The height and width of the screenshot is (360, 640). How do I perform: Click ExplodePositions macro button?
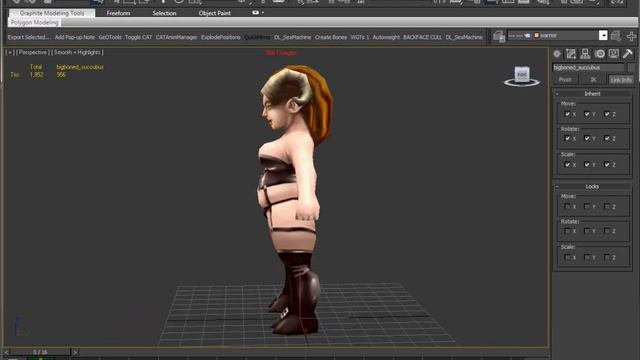220,37
